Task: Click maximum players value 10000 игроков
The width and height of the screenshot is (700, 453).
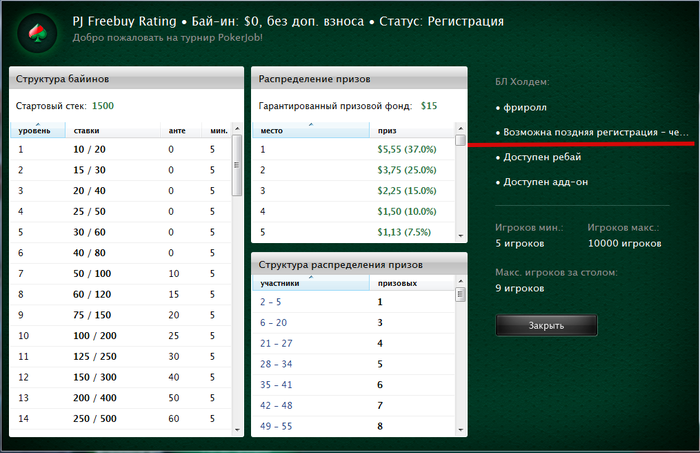Action: [x=625, y=244]
